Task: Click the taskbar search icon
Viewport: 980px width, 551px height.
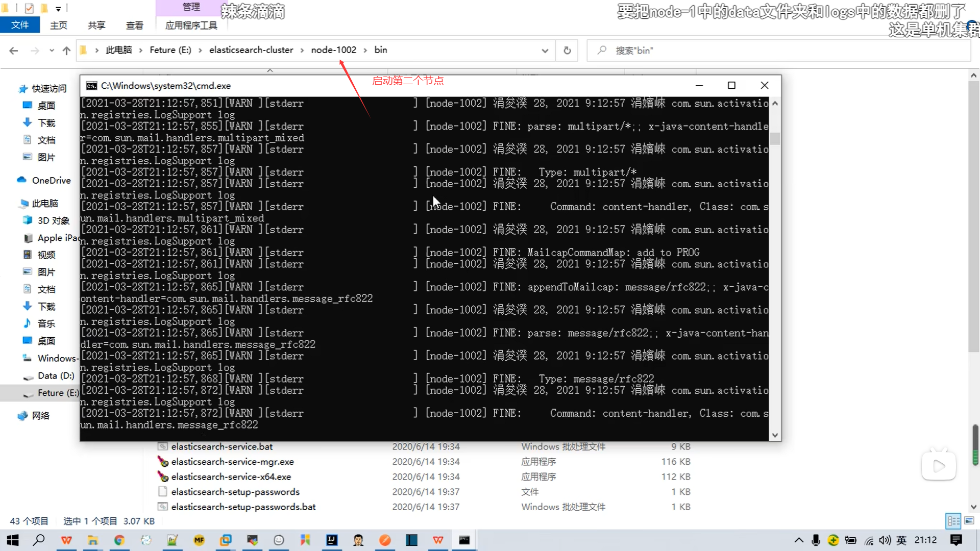Action: pyautogui.click(x=39, y=540)
